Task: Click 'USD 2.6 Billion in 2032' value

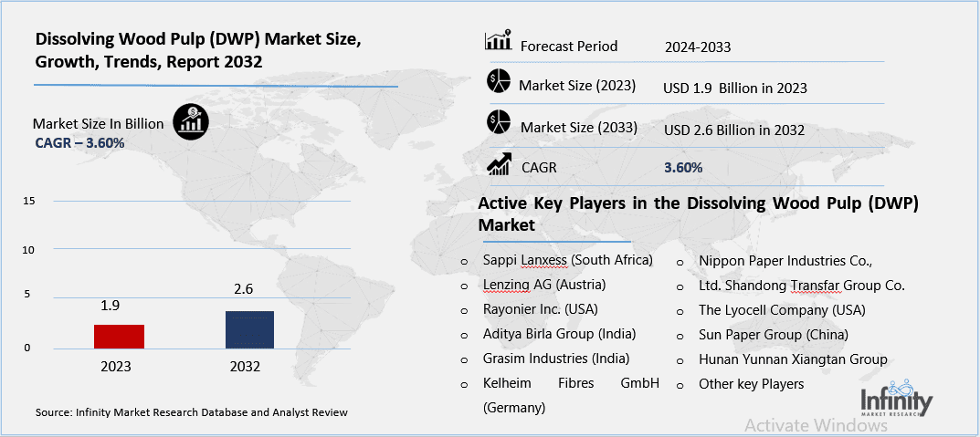Action: 733,130
